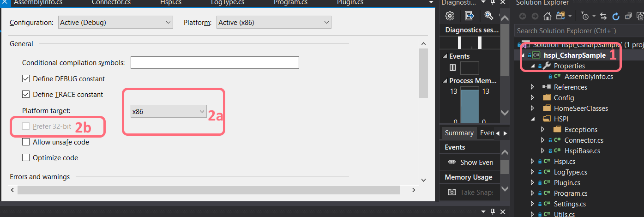644x217 pixels.
Task: Open the Configuration dropdown
Action: 115,22
